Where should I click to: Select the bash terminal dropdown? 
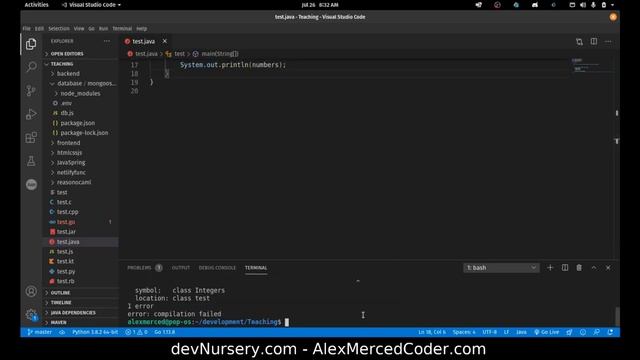click(x=501, y=268)
